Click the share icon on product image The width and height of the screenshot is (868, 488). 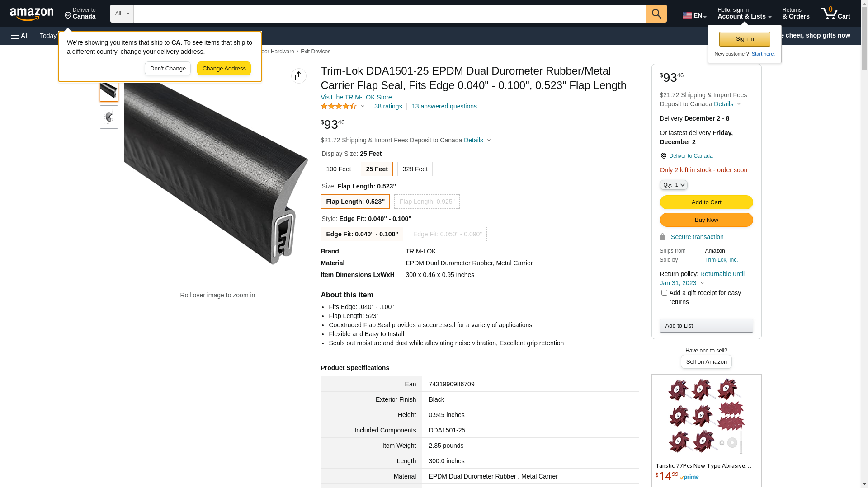click(299, 76)
